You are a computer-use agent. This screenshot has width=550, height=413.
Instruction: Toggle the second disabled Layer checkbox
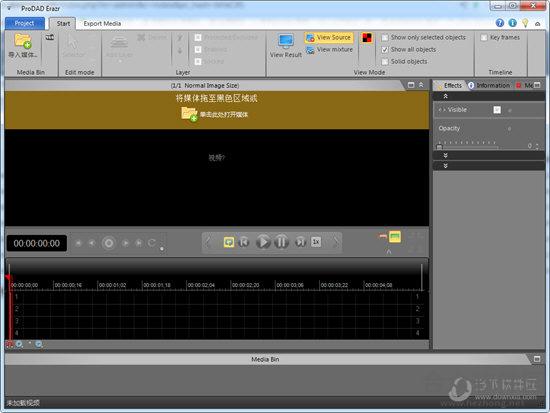(198, 49)
